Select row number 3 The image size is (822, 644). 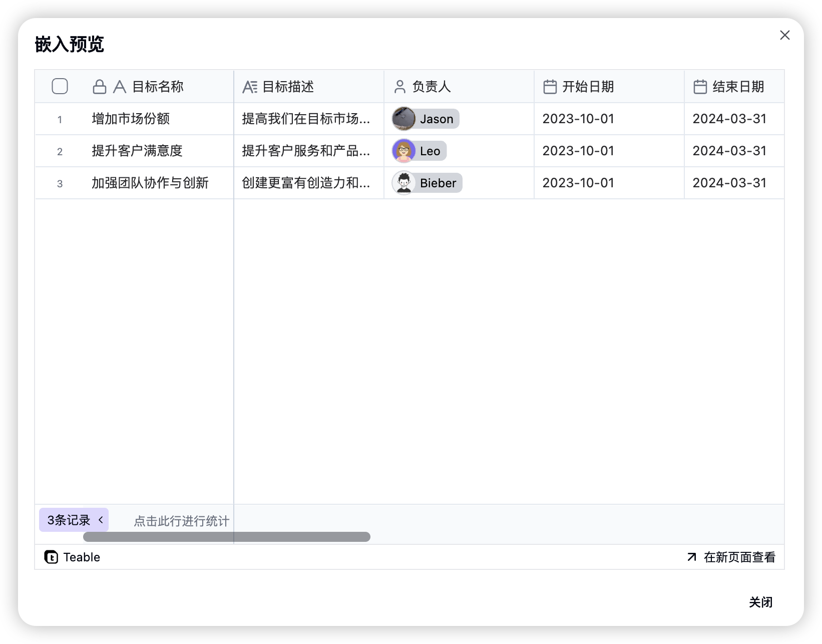[60, 183]
